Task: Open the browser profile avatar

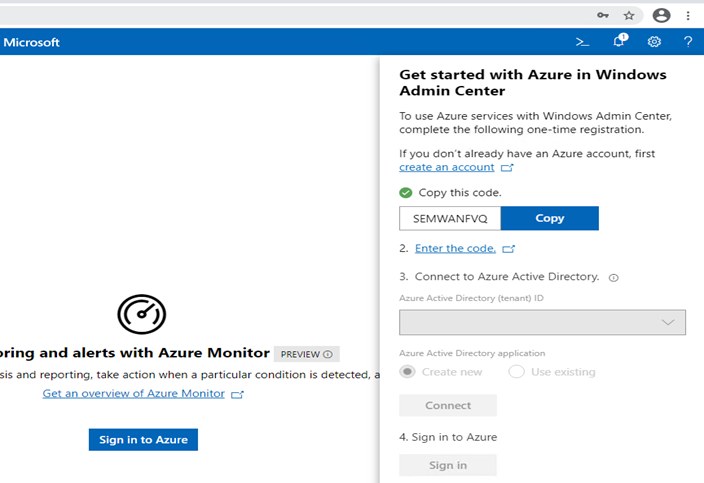Action: [661, 15]
